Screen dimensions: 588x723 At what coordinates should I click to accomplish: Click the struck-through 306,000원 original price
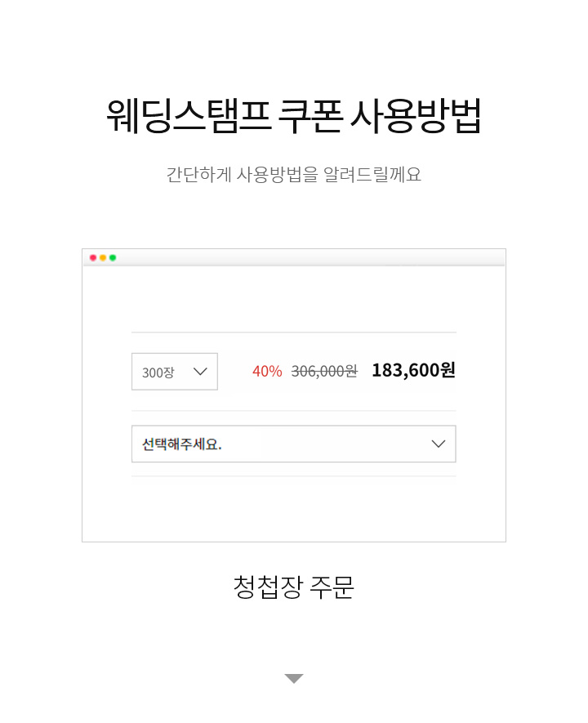coord(324,371)
